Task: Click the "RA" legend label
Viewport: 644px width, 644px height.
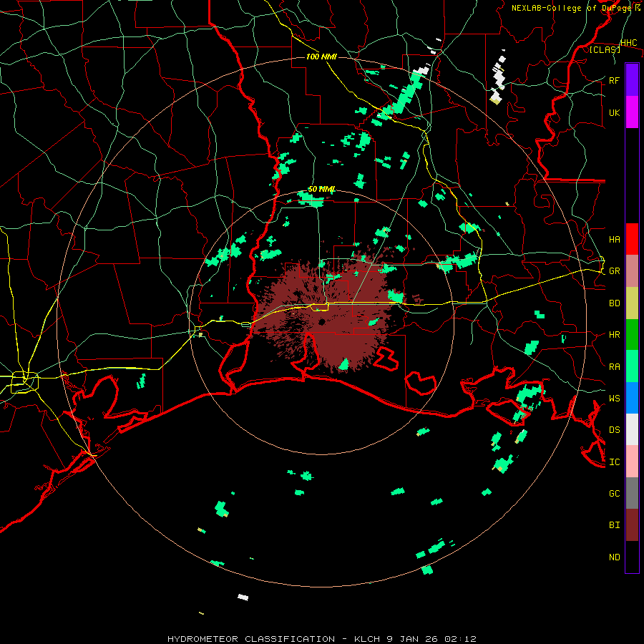Action: pyautogui.click(x=614, y=367)
